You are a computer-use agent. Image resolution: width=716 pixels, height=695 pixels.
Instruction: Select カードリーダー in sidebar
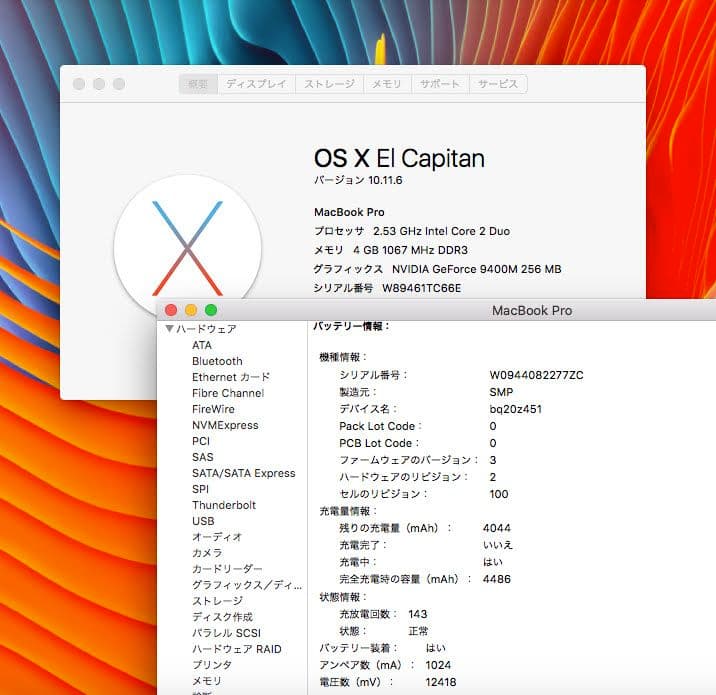click(x=227, y=569)
